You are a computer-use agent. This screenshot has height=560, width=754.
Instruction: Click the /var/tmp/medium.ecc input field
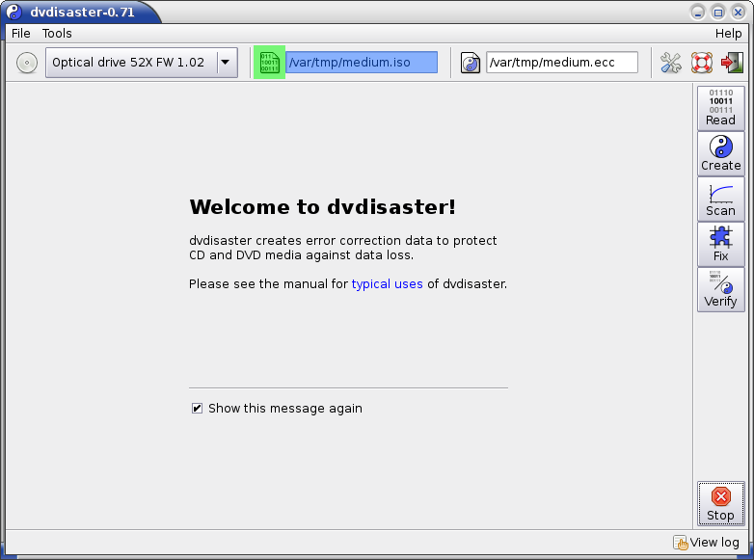click(562, 63)
